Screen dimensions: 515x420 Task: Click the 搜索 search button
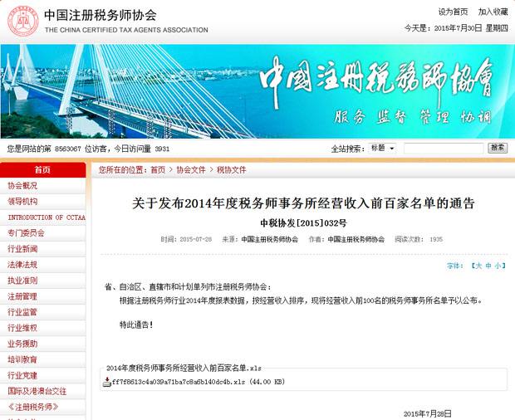click(498, 149)
